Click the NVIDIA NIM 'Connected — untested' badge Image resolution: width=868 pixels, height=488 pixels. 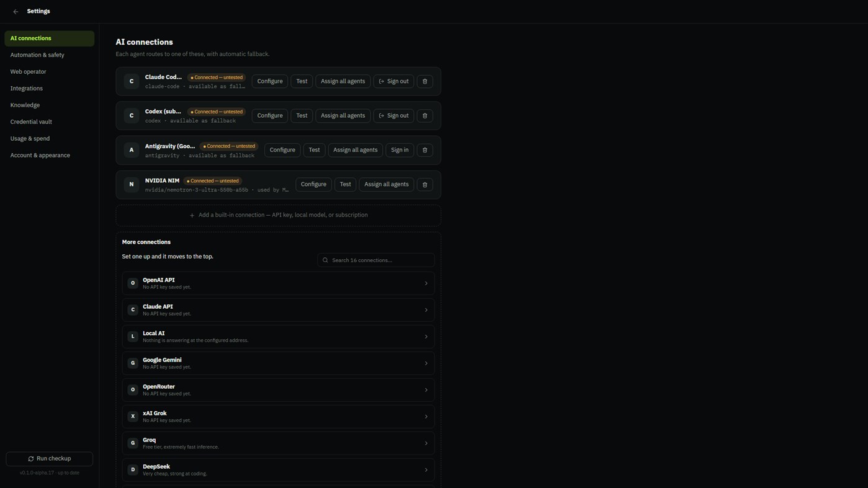[213, 181]
